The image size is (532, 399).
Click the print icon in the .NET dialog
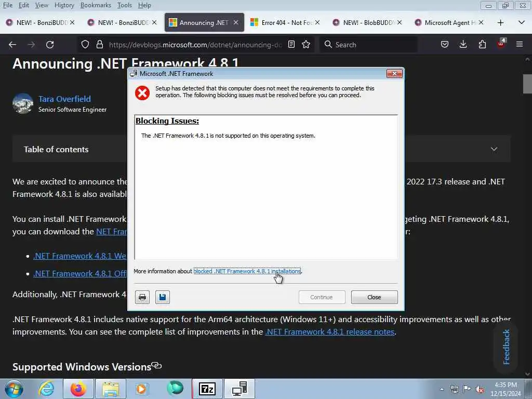tap(142, 297)
